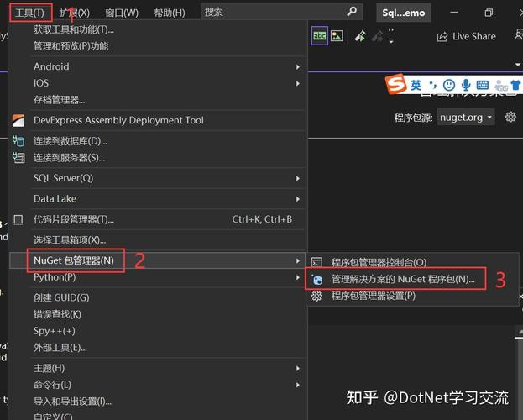This screenshot has height=420, width=523.
Task: Open the Sogou skin shirt icon
Action: coord(515,85)
